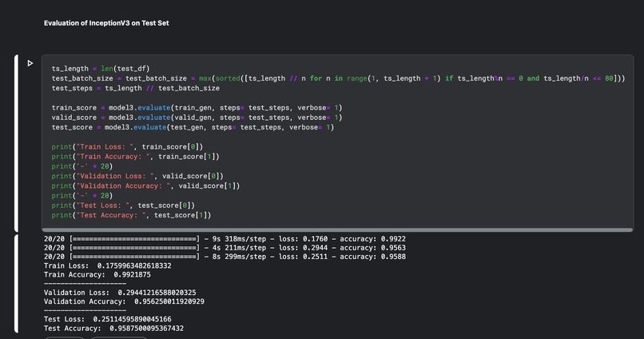Viewport: 644px width, 339px height.
Task: Click the train_score model3.evaluate code line
Action: [x=197, y=108]
